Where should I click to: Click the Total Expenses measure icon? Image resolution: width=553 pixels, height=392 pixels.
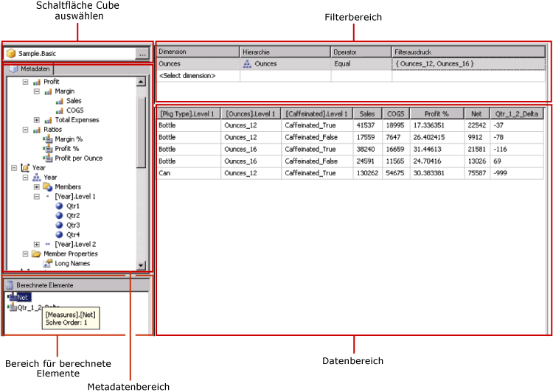48,120
